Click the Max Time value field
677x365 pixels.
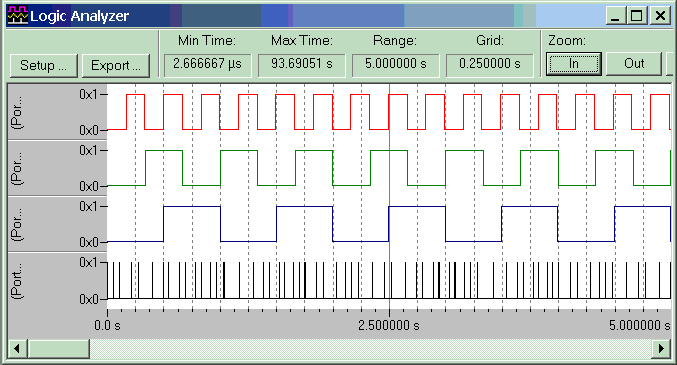(x=302, y=65)
